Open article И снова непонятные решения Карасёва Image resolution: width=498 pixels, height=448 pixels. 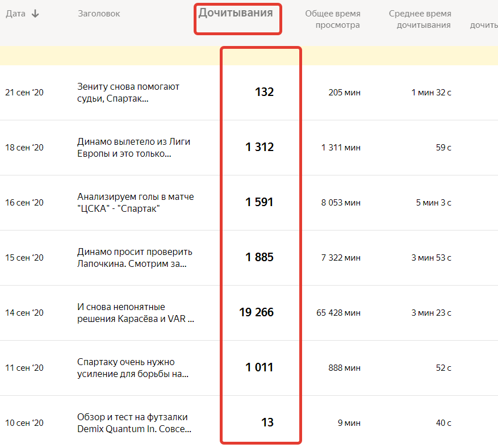136,313
